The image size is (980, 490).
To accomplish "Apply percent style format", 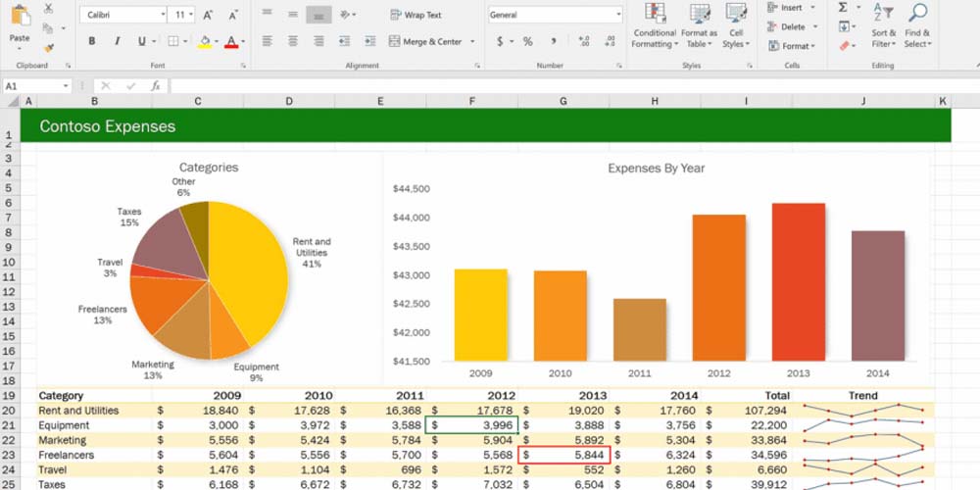I will point(528,41).
